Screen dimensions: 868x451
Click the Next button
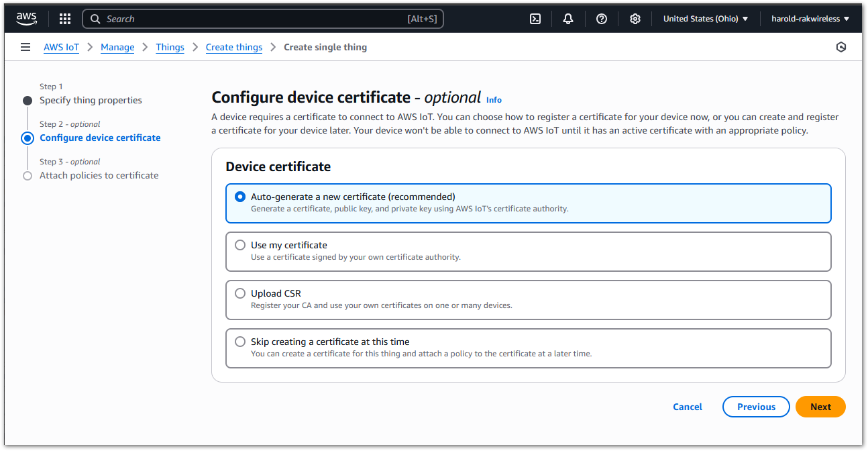pos(820,407)
